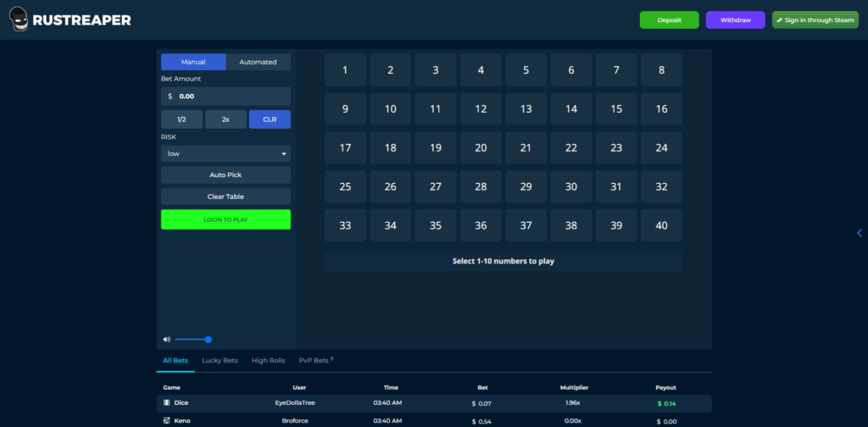
Task: Click the green LOGIN TO PLAY button
Action: point(225,219)
